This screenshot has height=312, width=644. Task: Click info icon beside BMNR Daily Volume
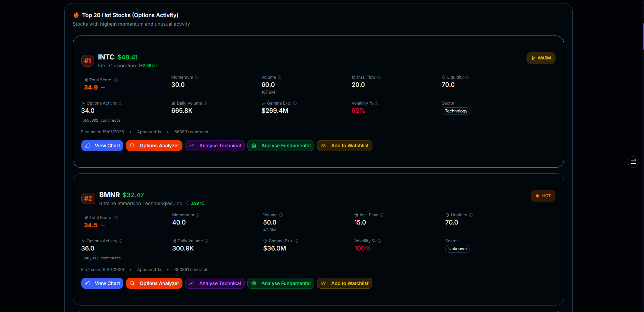click(x=206, y=241)
